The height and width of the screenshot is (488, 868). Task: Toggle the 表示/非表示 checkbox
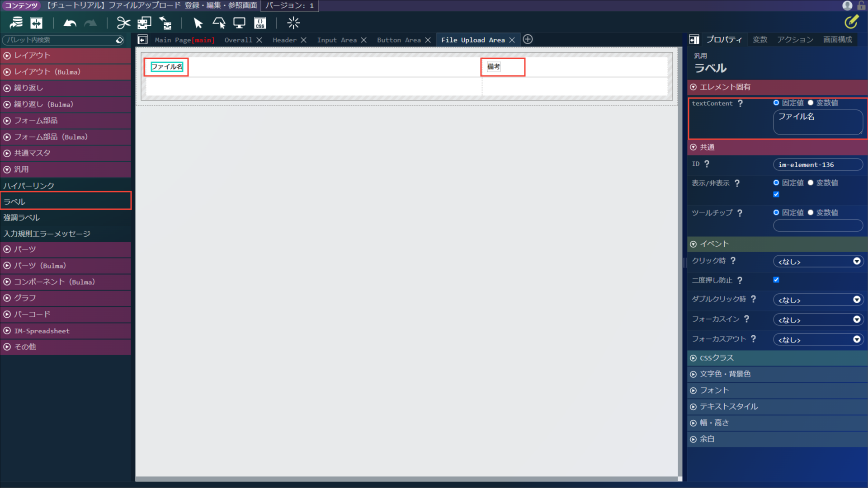coord(776,194)
